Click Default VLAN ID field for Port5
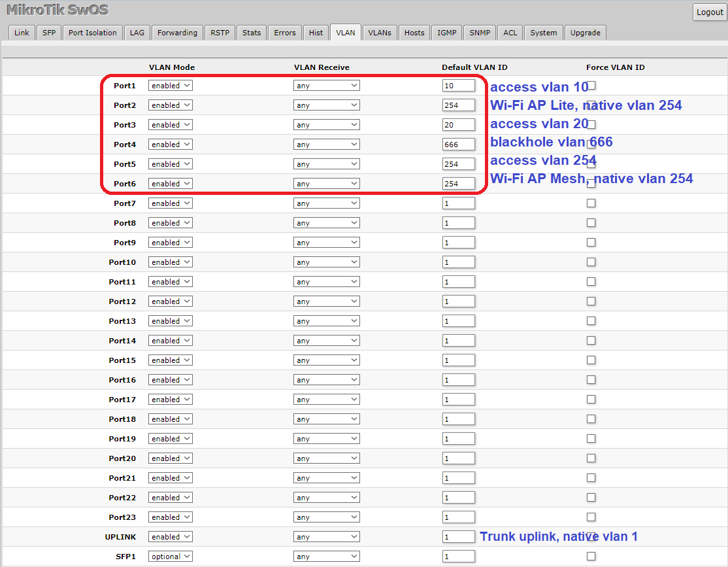Viewport: 728px width, 567px height. tap(459, 164)
